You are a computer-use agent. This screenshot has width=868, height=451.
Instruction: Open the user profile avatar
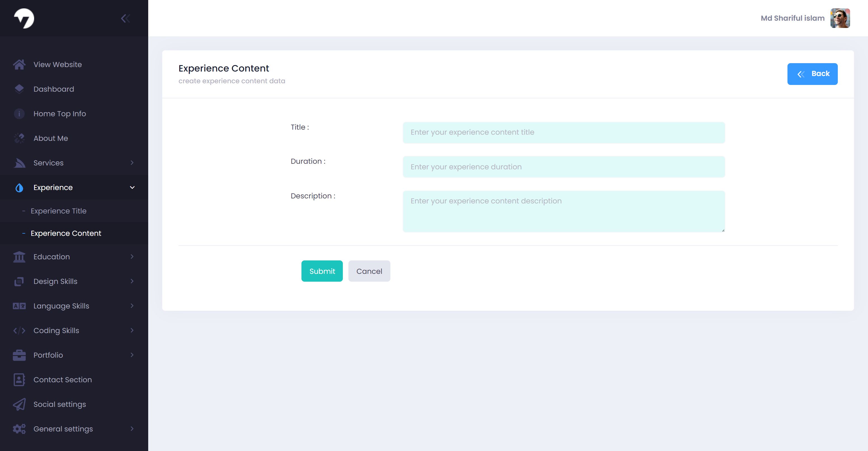pyautogui.click(x=840, y=18)
